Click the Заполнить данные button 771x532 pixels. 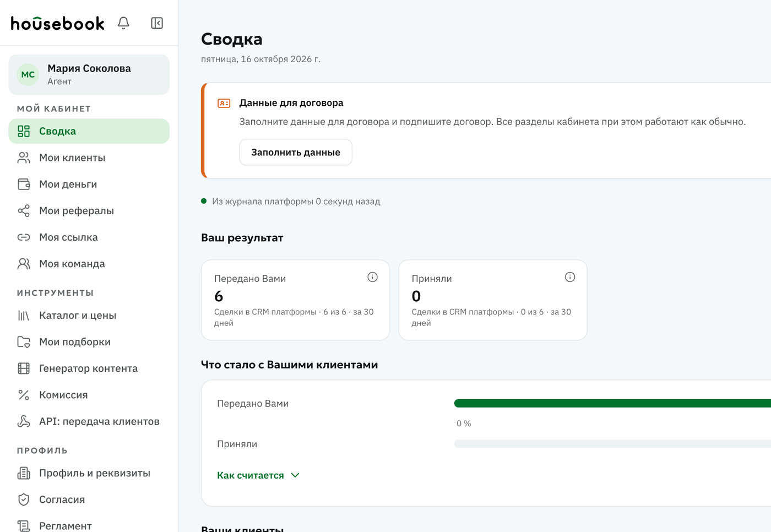(296, 152)
